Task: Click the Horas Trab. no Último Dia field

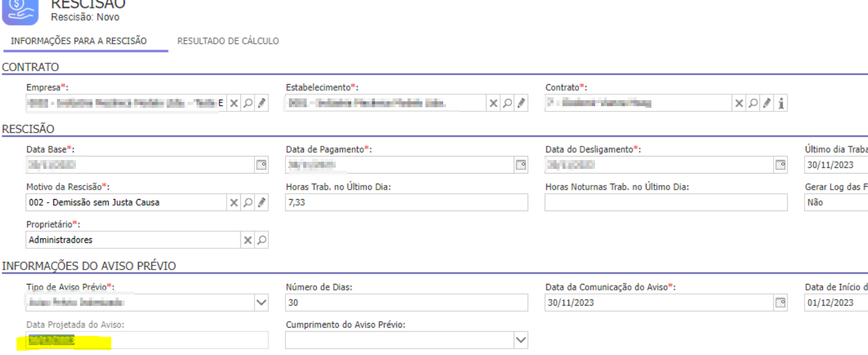Action: pos(406,203)
